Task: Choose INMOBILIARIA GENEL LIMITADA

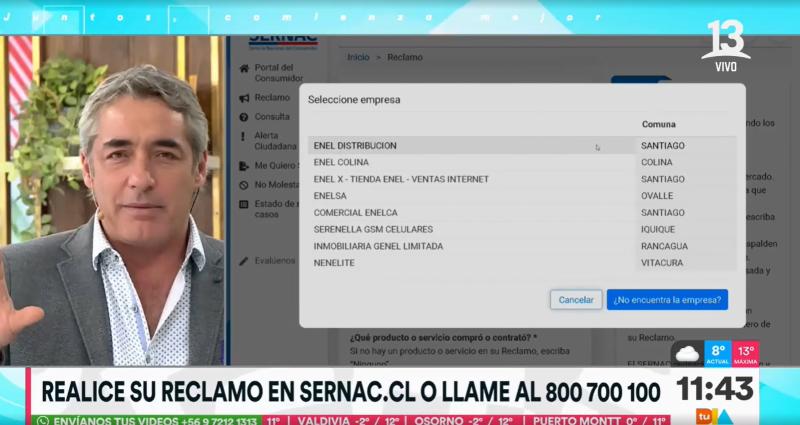Action: [x=522, y=246]
